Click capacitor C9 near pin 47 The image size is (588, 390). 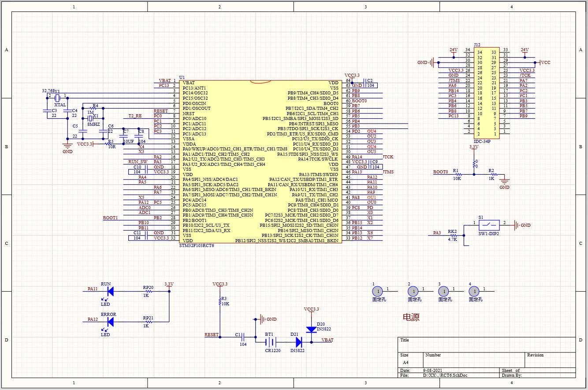coord(370,164)
